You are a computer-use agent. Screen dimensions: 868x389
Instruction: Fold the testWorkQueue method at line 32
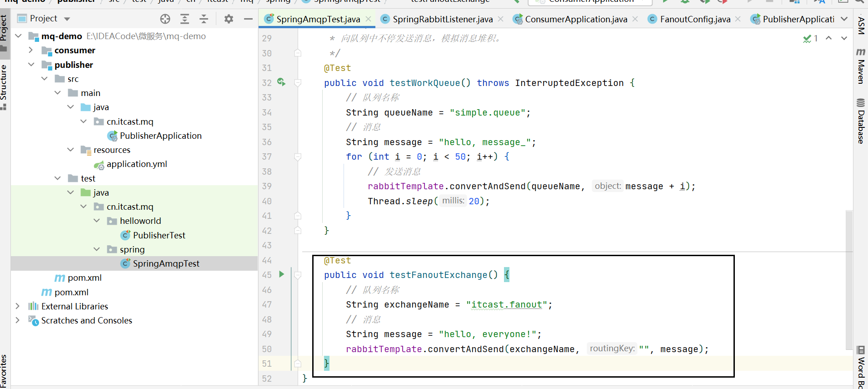click(298, 83)
